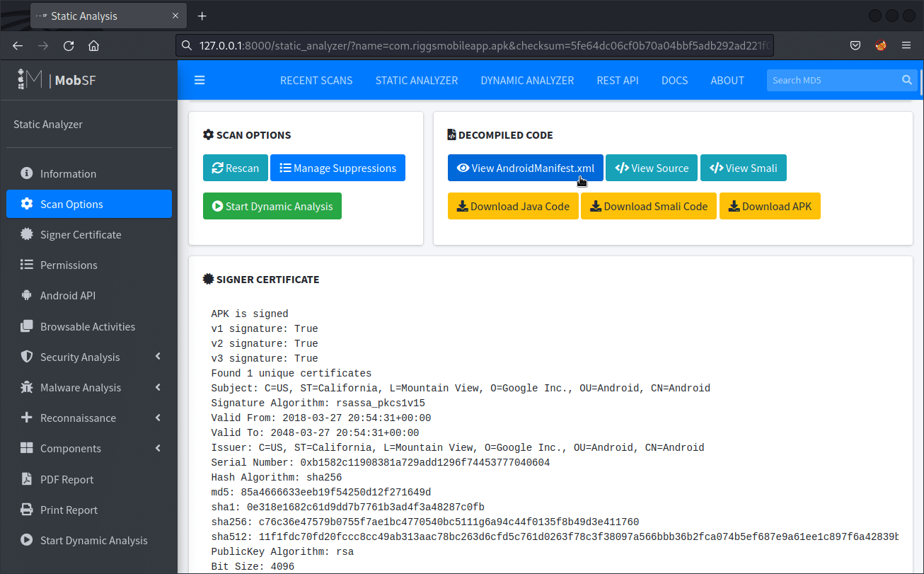Click the Android API robot icon

27,295
